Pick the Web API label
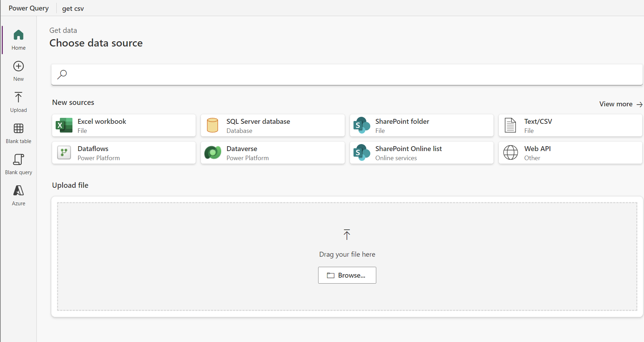The image size is (644, 342). coord(537,149)
